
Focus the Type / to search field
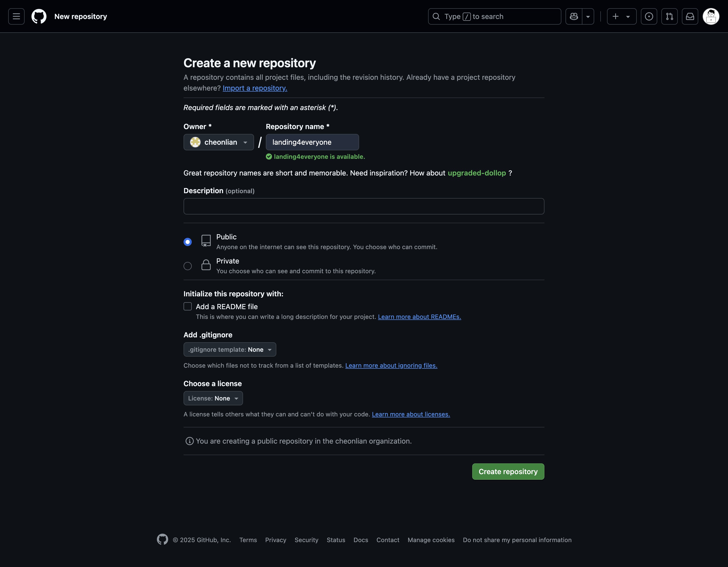point(494,16)
